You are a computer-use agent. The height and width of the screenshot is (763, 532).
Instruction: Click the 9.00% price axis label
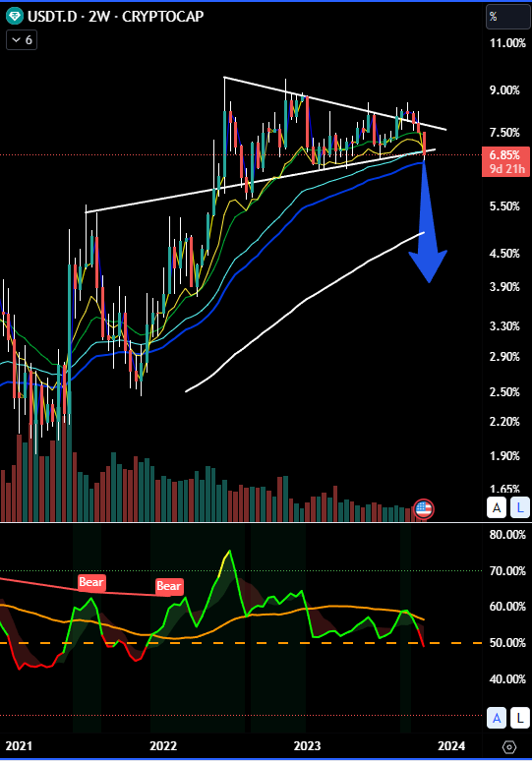[x=504, y=90]
